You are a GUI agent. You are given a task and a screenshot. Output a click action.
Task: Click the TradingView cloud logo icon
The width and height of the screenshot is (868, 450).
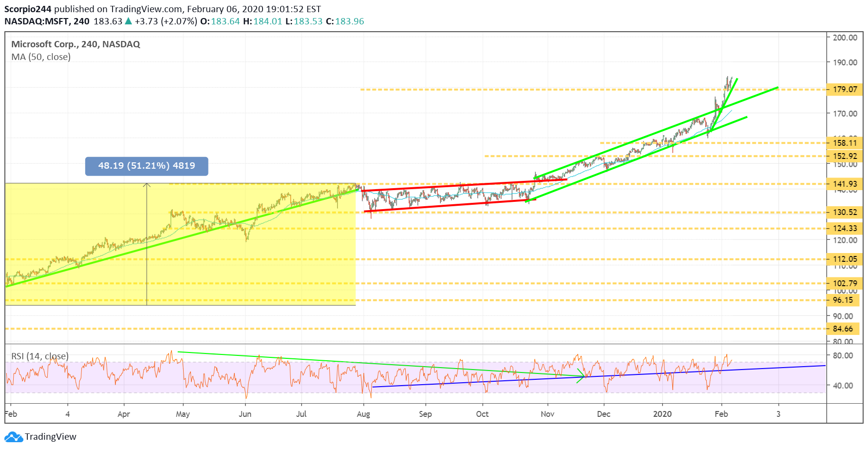pos(14,437)
